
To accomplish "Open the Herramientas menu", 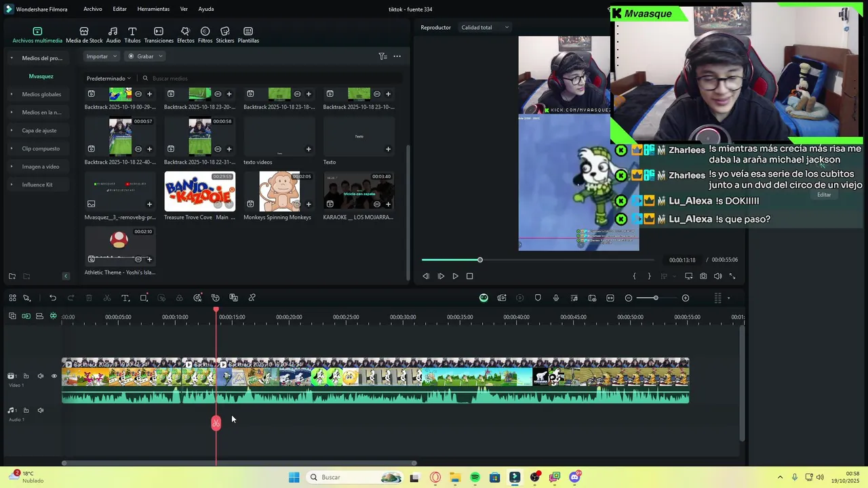I will point(153,9).
